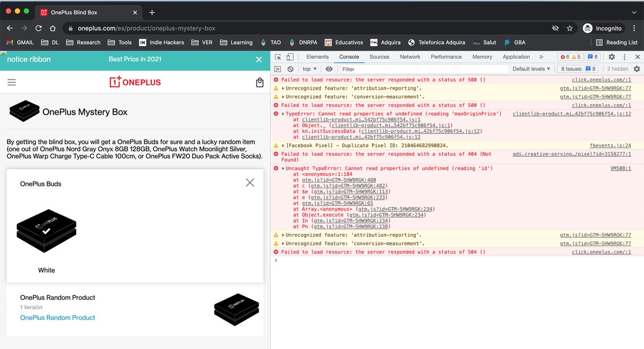This screenshot has height=349, width=644.
Task: Open the Research bookmarks folder
Action: click(x=84, y=42)
